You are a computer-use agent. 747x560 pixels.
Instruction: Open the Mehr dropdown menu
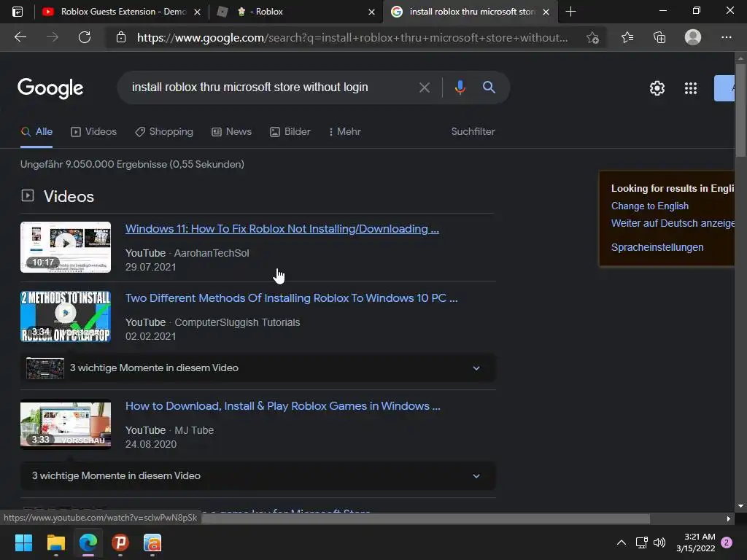click(344, 132)
